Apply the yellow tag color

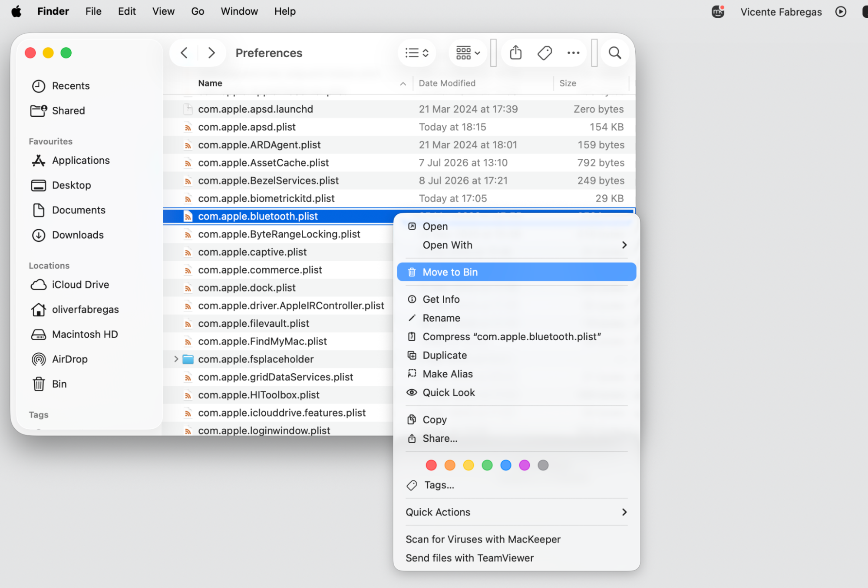[x=469, y=465]
